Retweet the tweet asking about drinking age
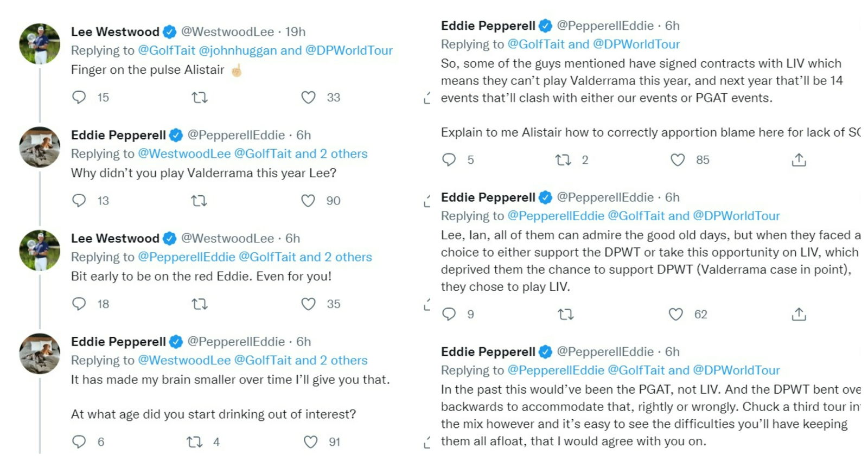This screenshot has height=461, width=868. click(x=195, y=442)
